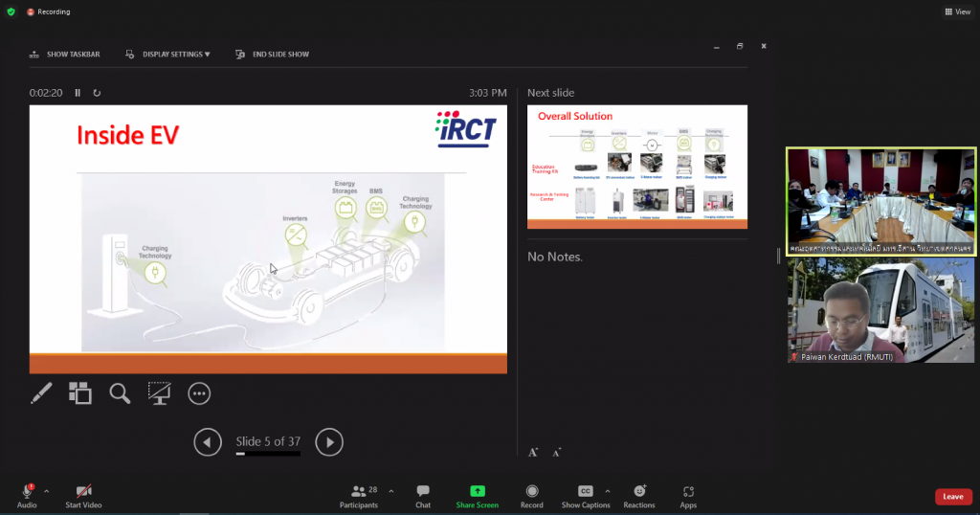Click the Overall Solution next slide thumbnail

[636, 167]
